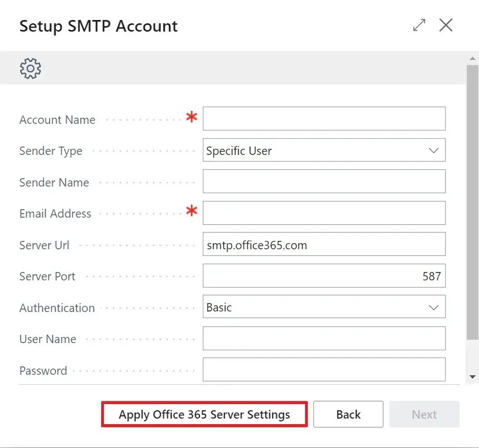Select the required Email Address field
The width and height of the screenshot is (479, 448).
[324, 213]
